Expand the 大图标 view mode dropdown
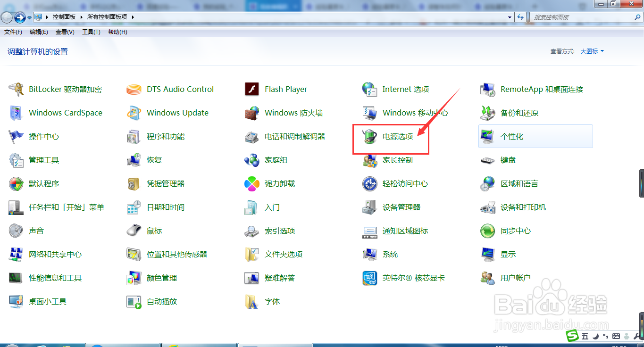The image size is (644, 347). (592, 51)
